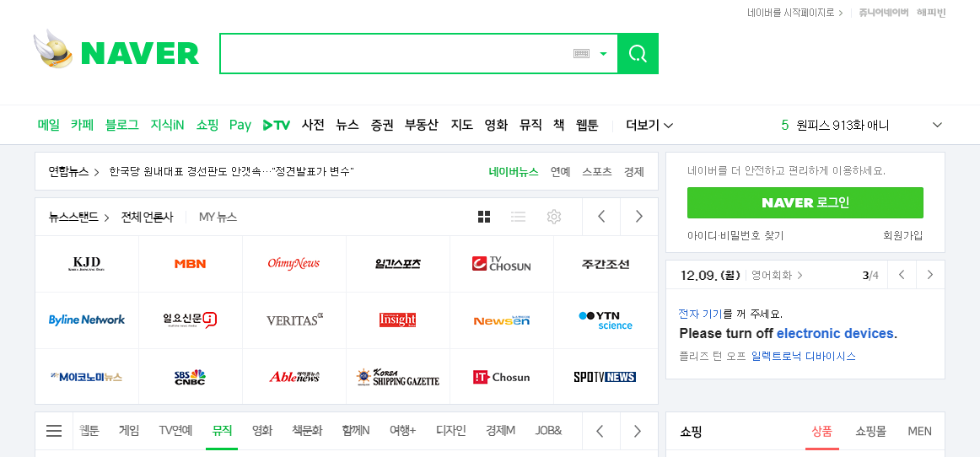Open the 일요신문 logo

(x=190, y=320)
